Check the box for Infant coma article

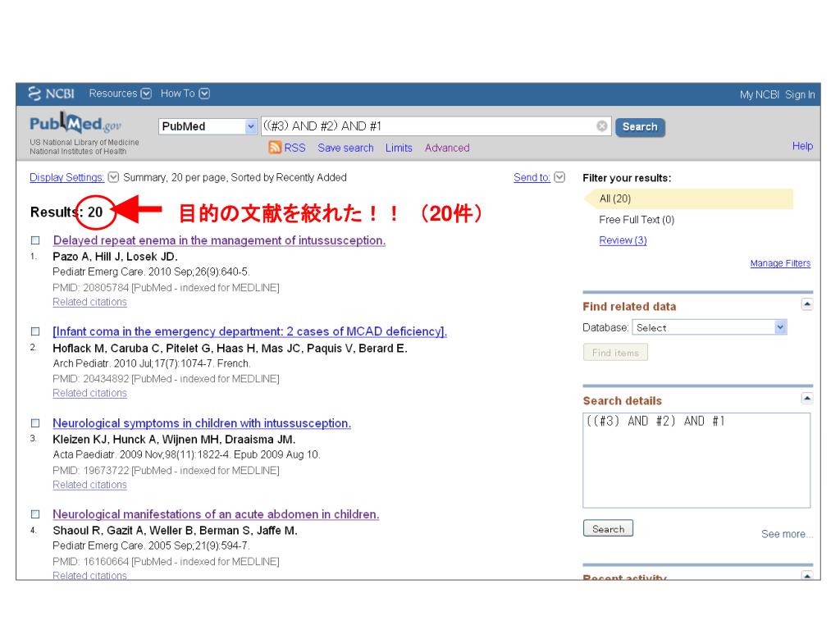(35, 331)
